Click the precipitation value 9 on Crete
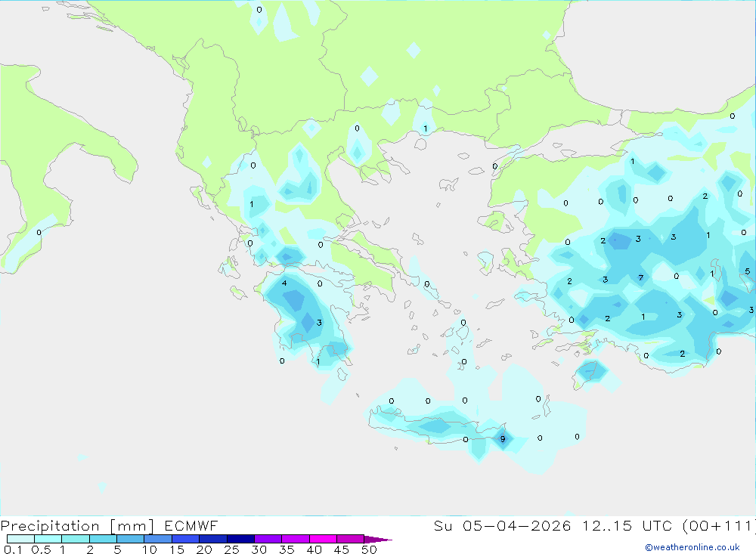The height and width of the screenshot is (554, 756). 503,439
